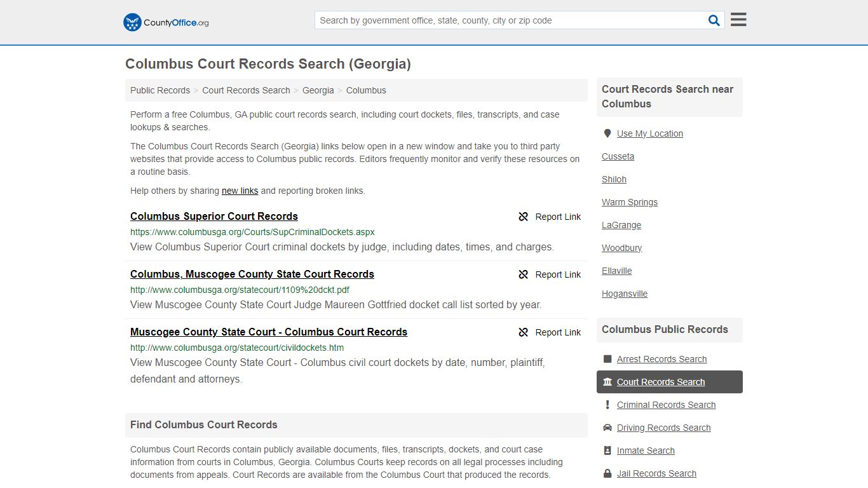868x488 pixels.
Task: Click the Columbus Public Records sidebar heading
Action: 665,329
